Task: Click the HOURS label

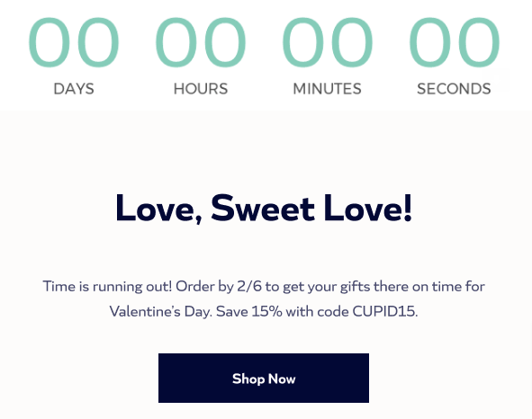Action: pyautogui.click(x=201, y=89)
